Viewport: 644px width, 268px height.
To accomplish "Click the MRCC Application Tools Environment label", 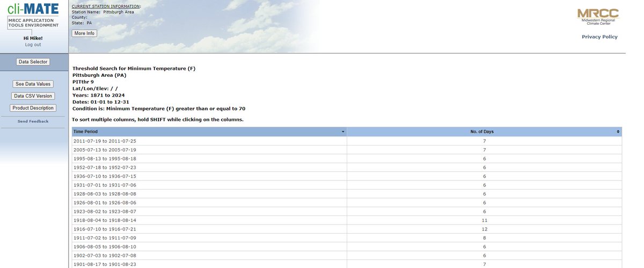I will [32, 23].
